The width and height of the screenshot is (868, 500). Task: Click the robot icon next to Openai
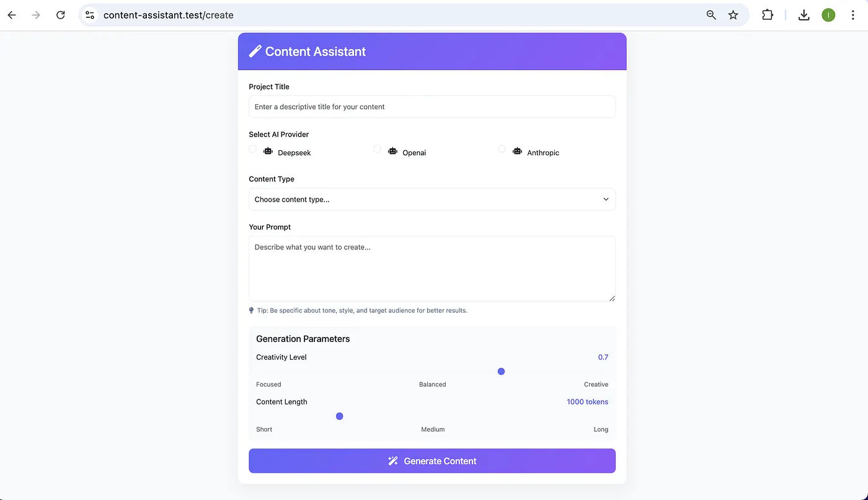392,151
